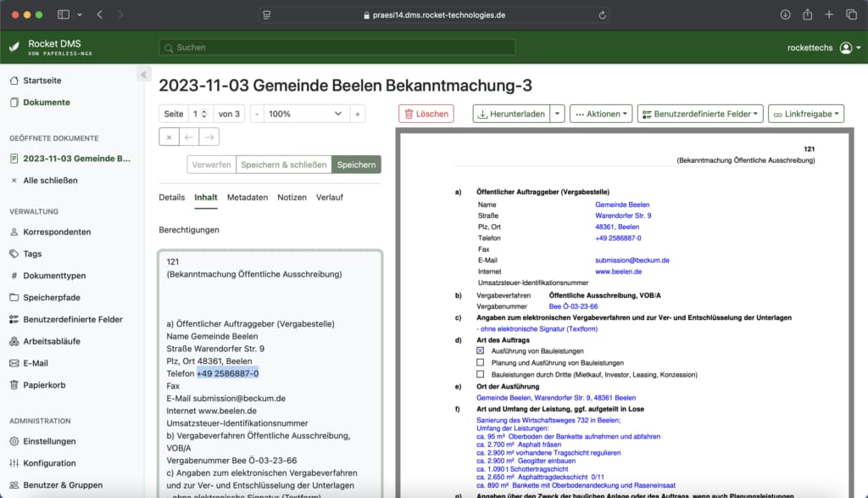Open Arbeitsabläufe in the sidebar
Image resolution: width=868 pixels, height=498 pixels.
pos(45,341)
